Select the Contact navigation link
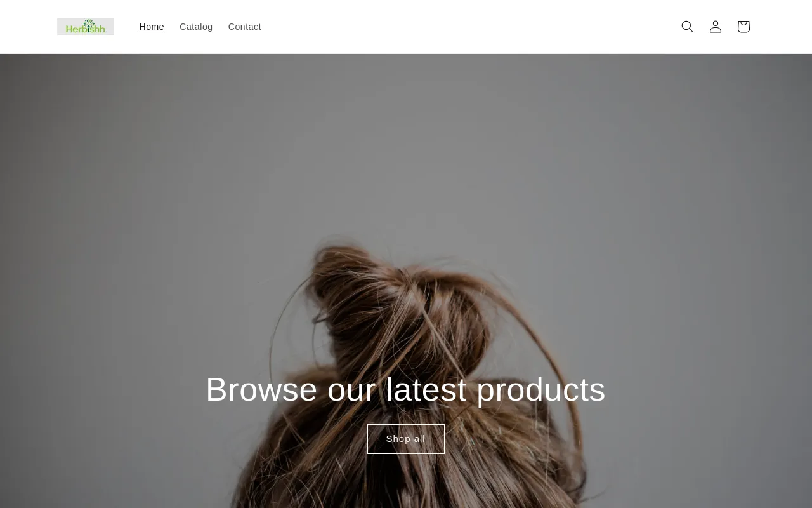Viewport: 812px width, 508px height. (245, 27)
